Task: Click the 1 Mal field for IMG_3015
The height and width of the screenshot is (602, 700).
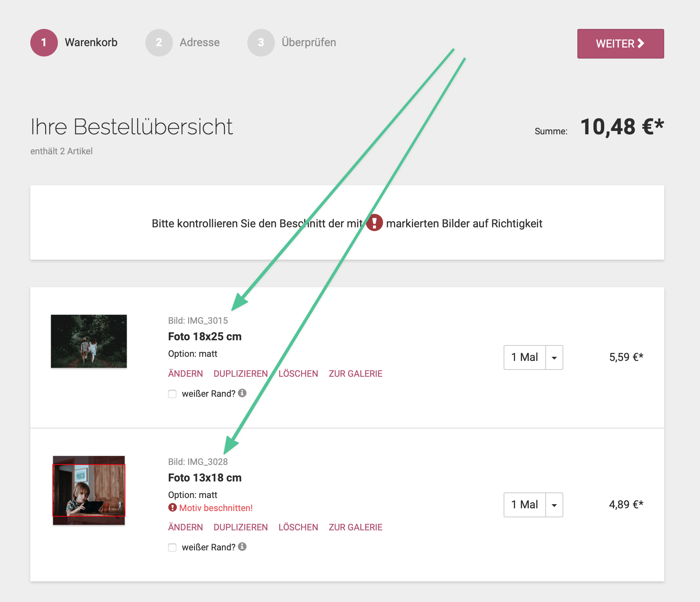Action: click(x=525, y=357)
